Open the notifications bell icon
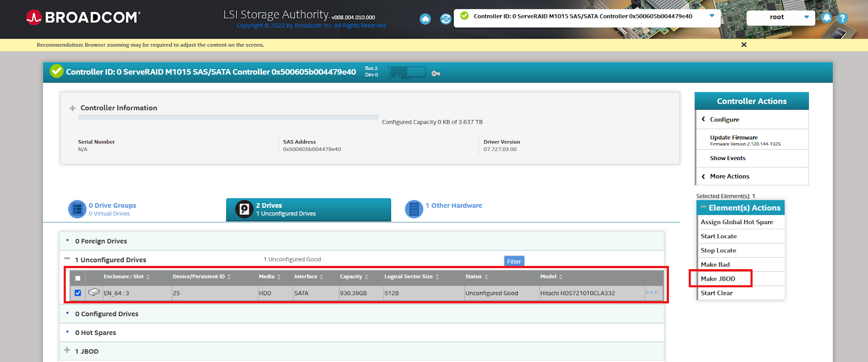The height and width of the screenshot is (362, 868). click(826, 18)
